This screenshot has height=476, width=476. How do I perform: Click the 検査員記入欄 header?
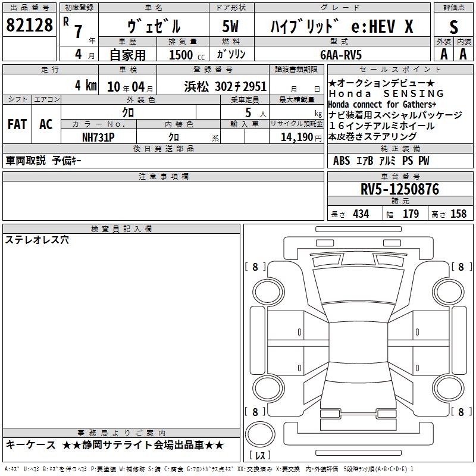[121, 229]
